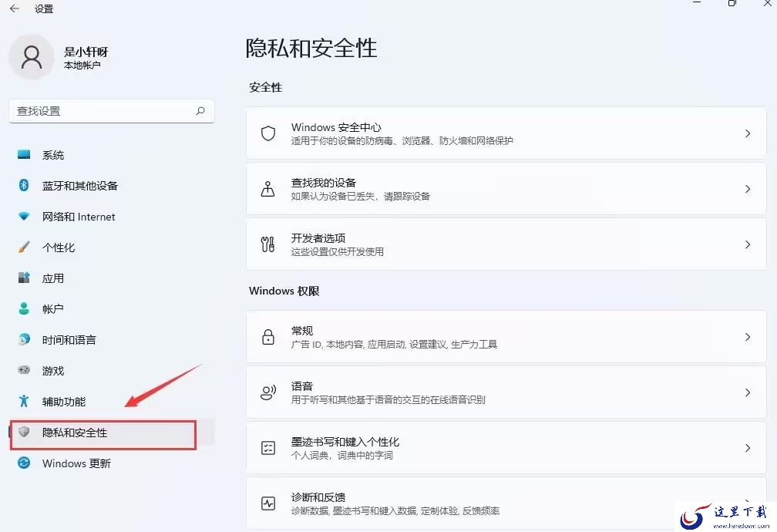Click the chevron next to 开发者选项
Screen dimensions: 777x532
(748, 244)
